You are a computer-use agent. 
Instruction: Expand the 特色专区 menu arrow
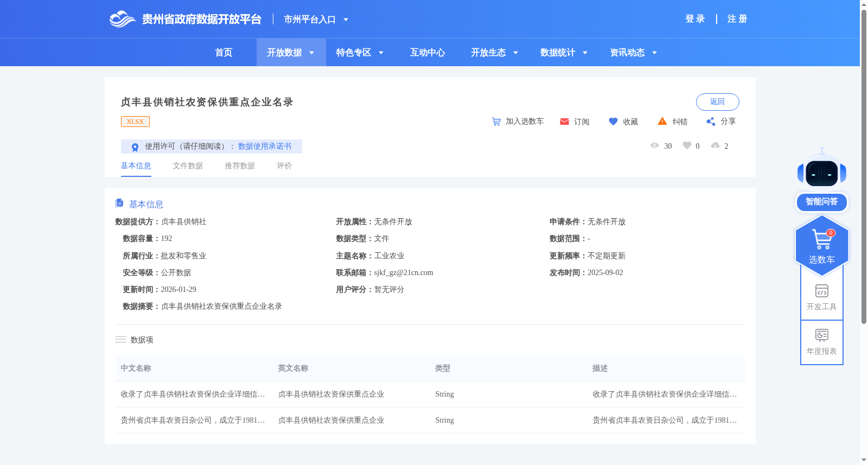pos(381,53)
